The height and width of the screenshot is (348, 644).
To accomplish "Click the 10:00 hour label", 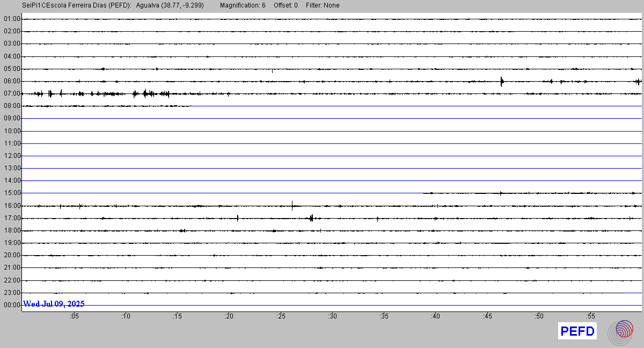I will point(12,131).
